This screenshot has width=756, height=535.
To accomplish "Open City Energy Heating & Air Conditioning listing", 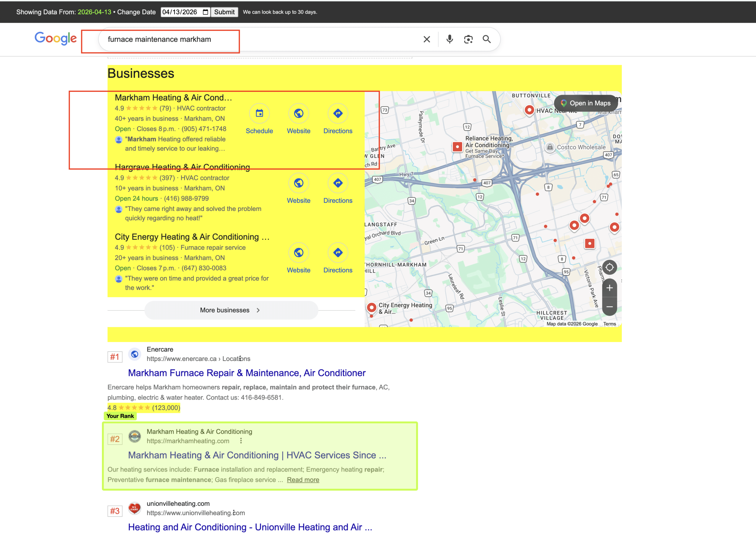I will pos(192,237).
